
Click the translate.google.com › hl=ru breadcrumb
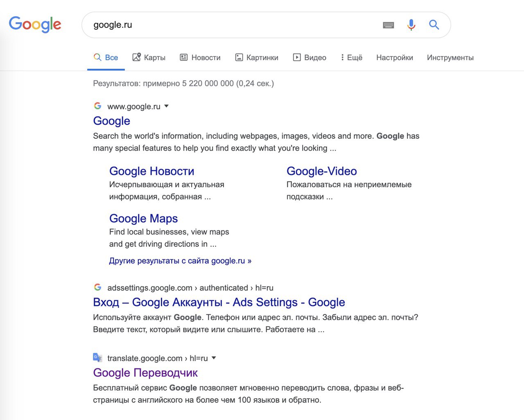158,358
